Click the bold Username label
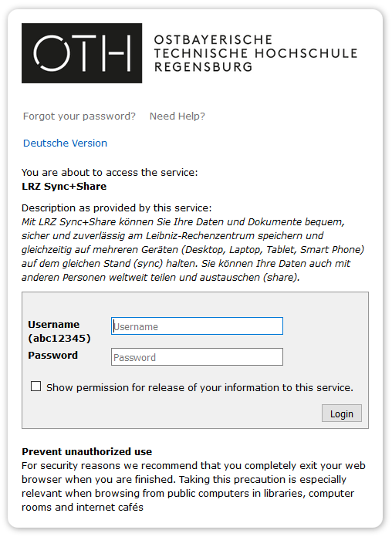Image resolution: width=392 pixels, height=540 pixels. [54, 325]
